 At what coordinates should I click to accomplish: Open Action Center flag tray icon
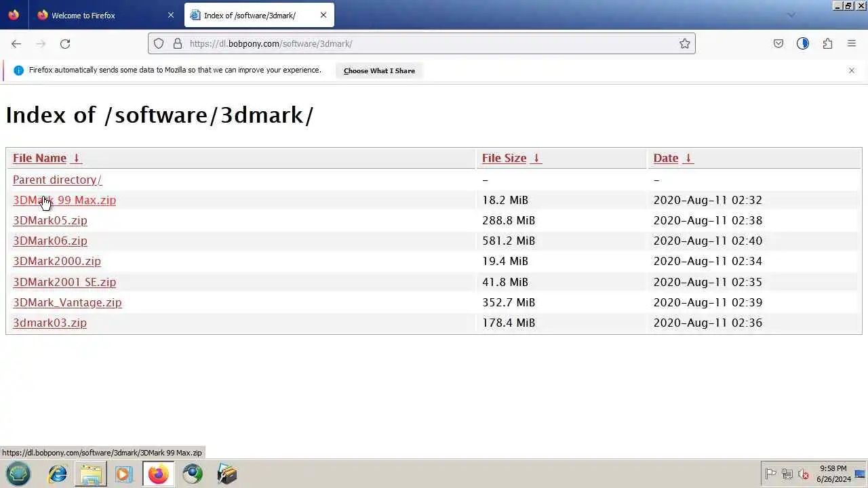pyautogui.click(x=770, y=474)
